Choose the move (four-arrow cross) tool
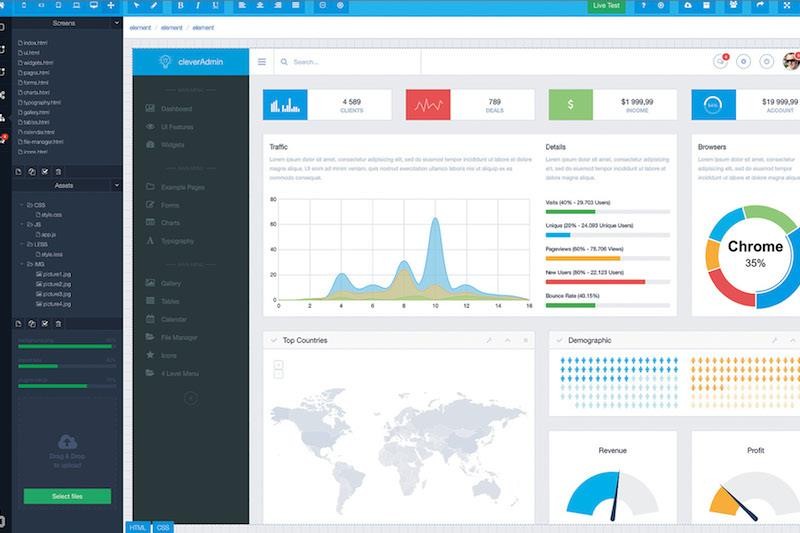The height and width of the screenshot is (533, 800). coord(111,5)
